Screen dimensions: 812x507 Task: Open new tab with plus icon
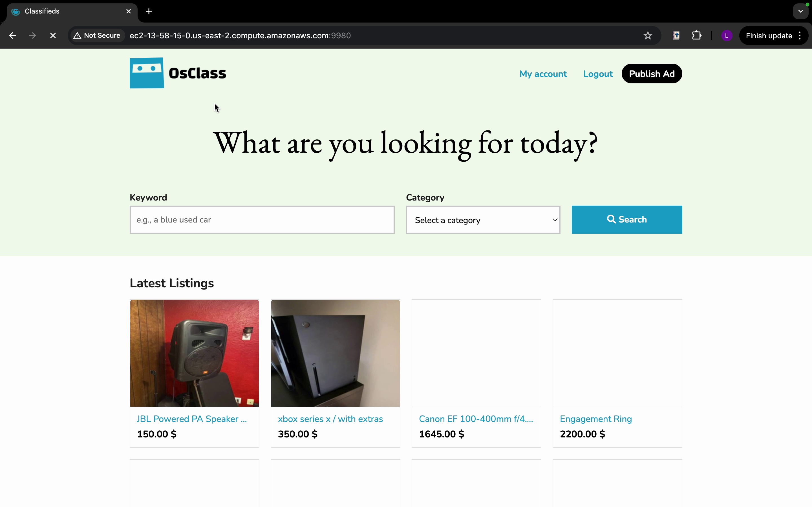tap(149, 11)
